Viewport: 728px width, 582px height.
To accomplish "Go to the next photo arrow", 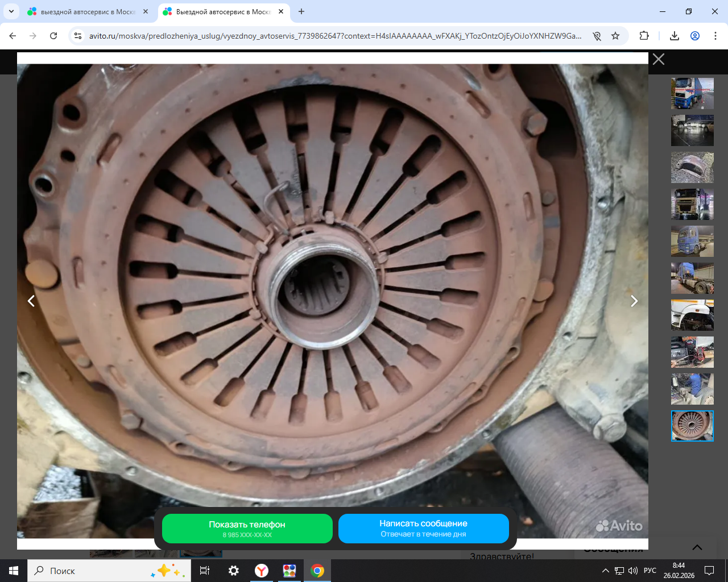I will [634, 301].
